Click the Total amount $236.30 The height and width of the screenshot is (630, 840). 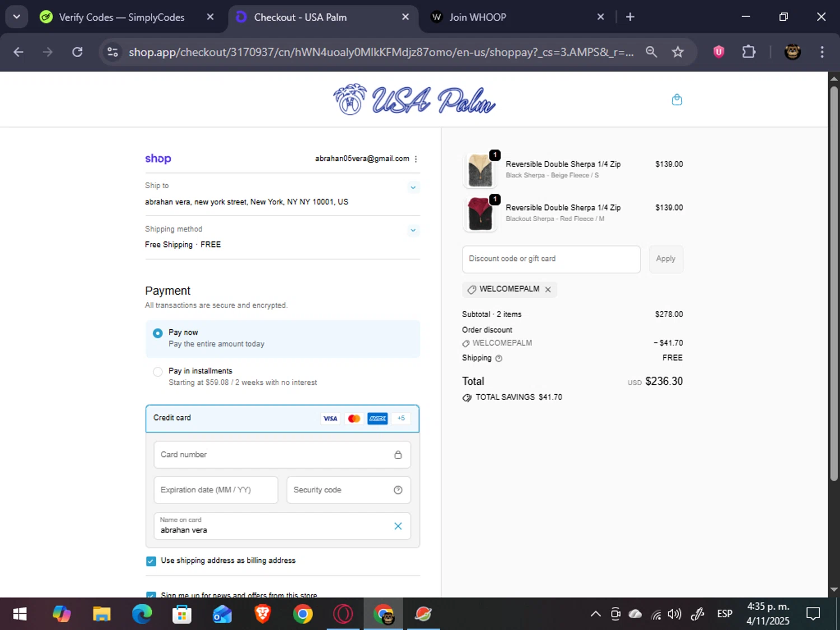664,381
